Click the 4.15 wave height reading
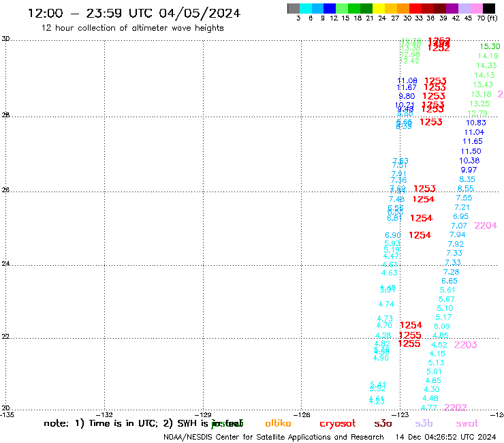This screenshot has width=504, height=443. (437, 354)
